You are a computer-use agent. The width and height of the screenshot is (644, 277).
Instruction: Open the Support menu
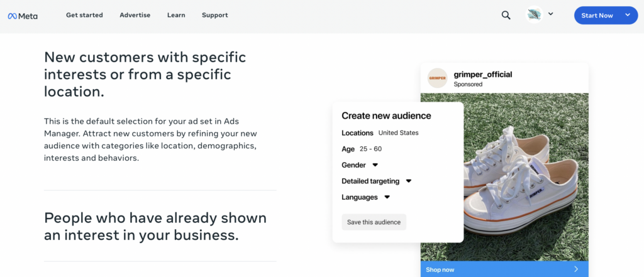[215, 15]
